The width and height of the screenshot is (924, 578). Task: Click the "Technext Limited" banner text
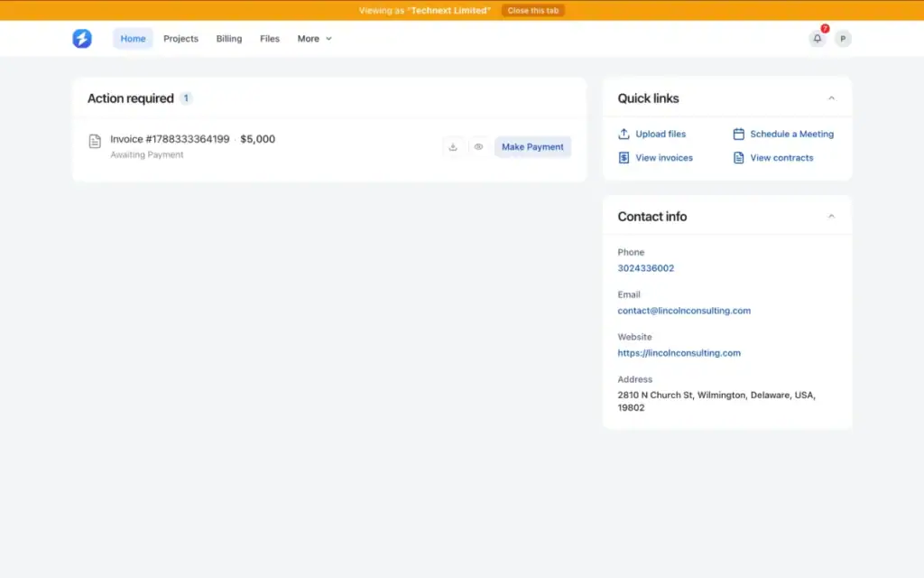click(449, 11)
